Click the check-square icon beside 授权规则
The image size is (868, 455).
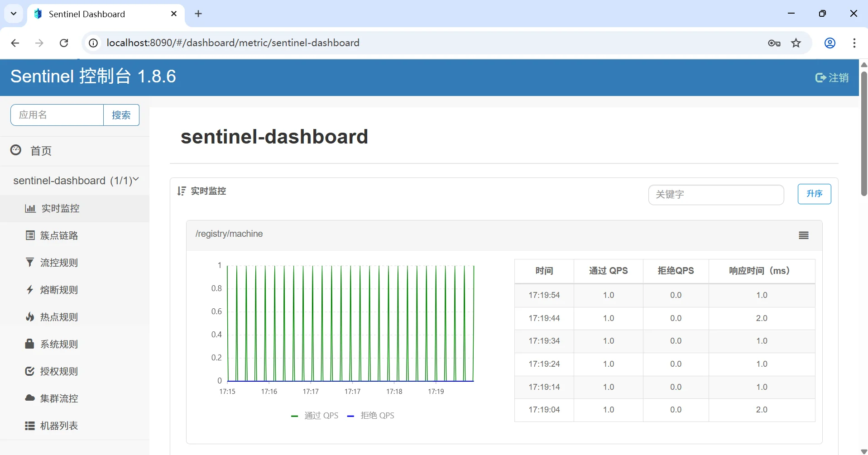[30, 371]
